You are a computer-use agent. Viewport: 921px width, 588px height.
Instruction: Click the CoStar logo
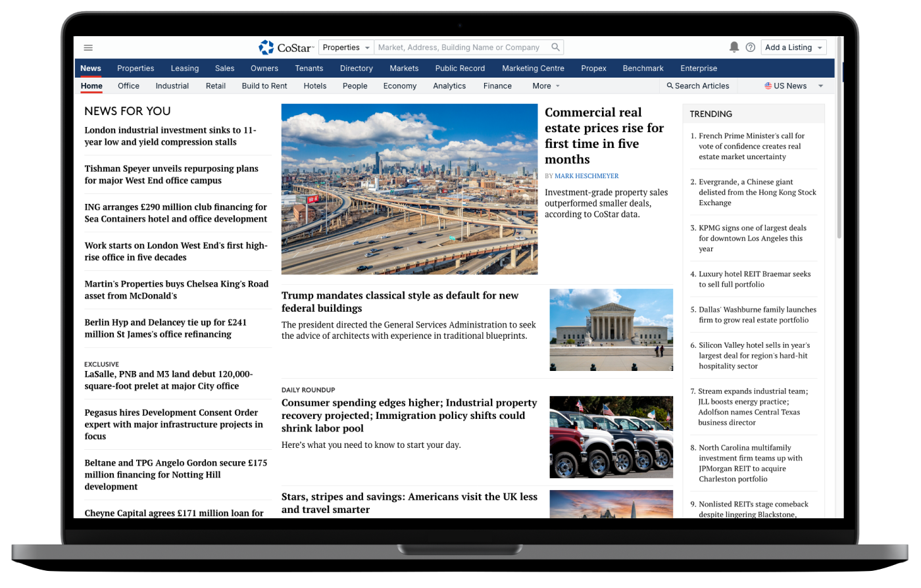pos(286,47)
